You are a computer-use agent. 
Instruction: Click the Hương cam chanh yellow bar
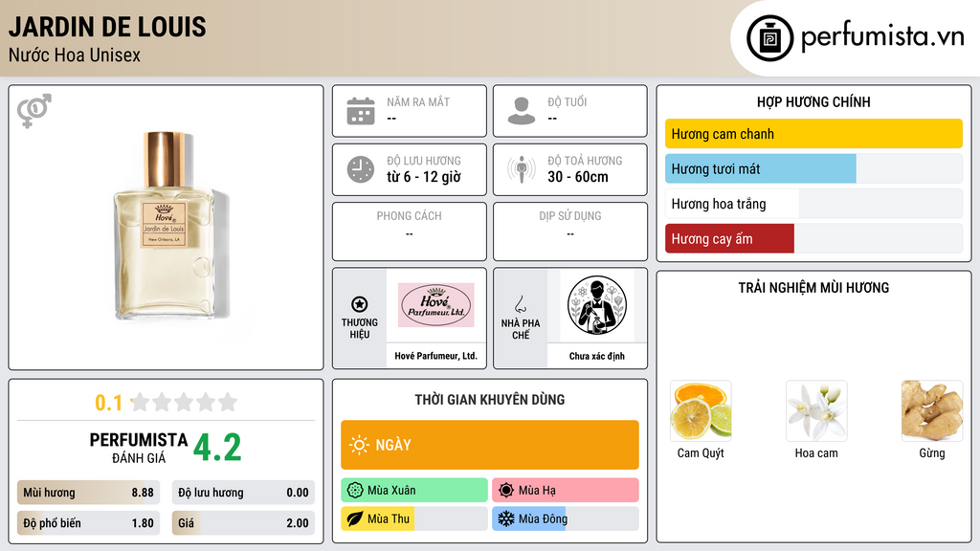[813, 134]
